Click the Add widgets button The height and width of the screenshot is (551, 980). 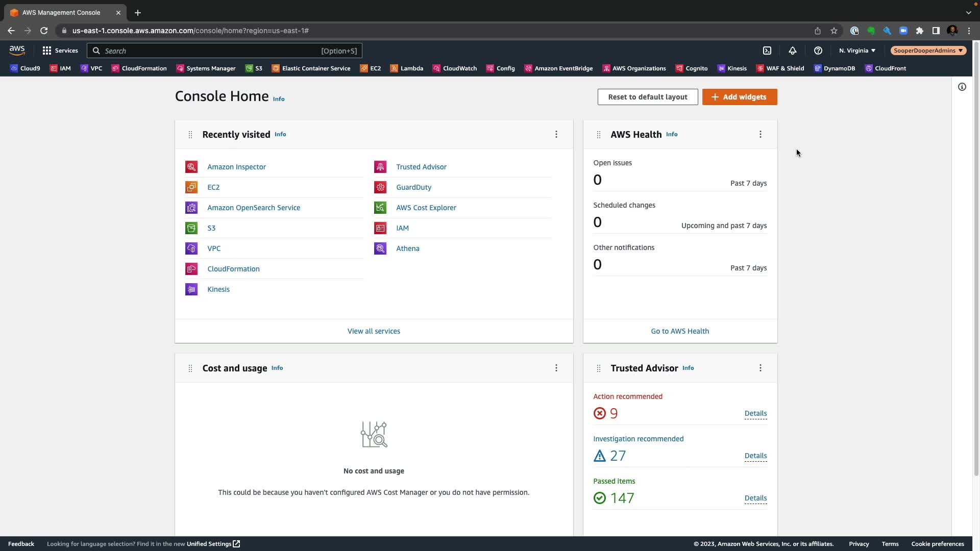[x=740, y=97]
